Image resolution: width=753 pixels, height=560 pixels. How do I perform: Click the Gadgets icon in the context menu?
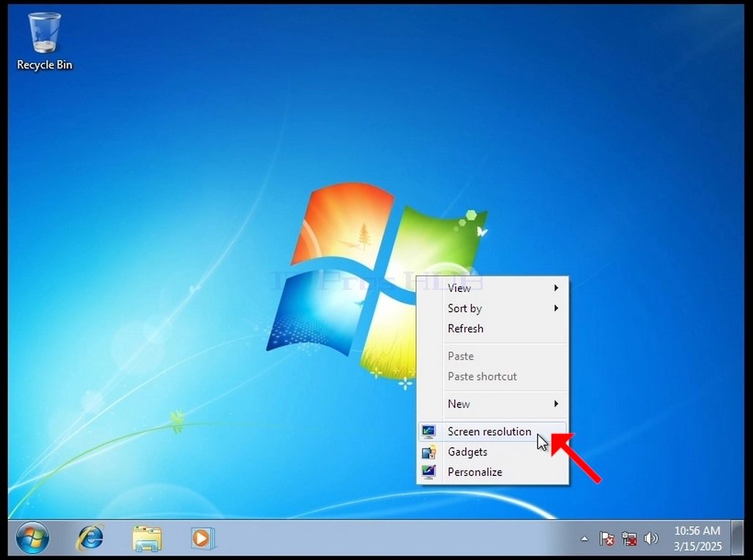click(x=429, y=452)
